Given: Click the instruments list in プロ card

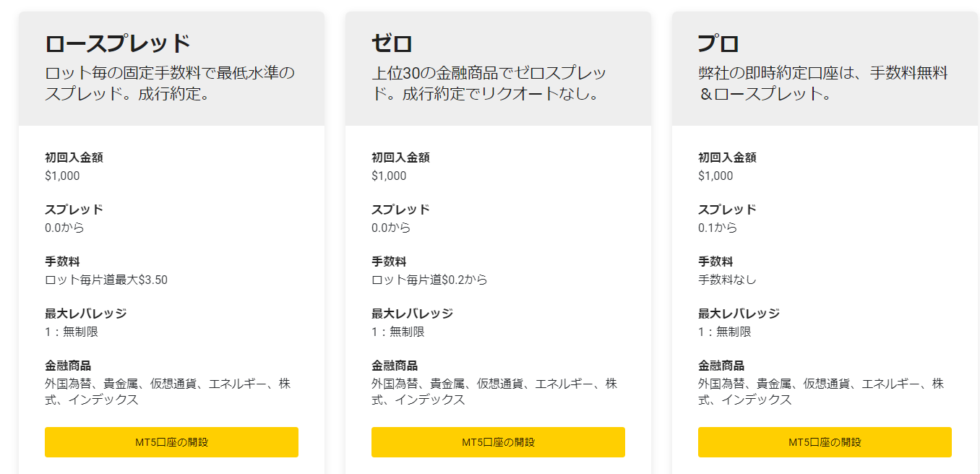Looking at the screenshot, I should 821,392.
